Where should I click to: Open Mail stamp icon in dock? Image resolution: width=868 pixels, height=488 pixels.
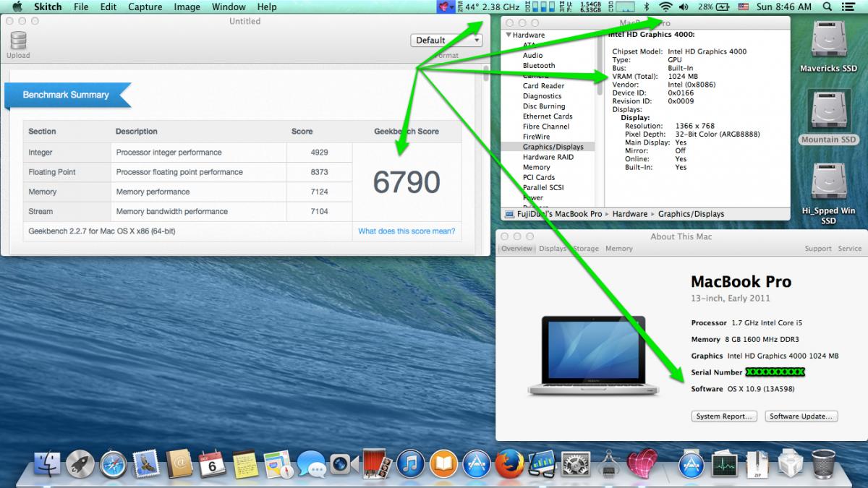click(x=147, y=463)
